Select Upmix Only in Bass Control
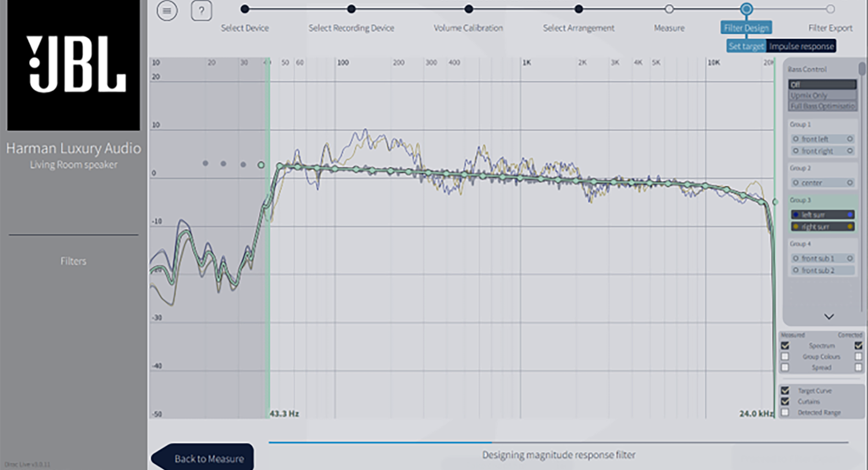The height and width of the screenshot is (470, 868). 822,95
